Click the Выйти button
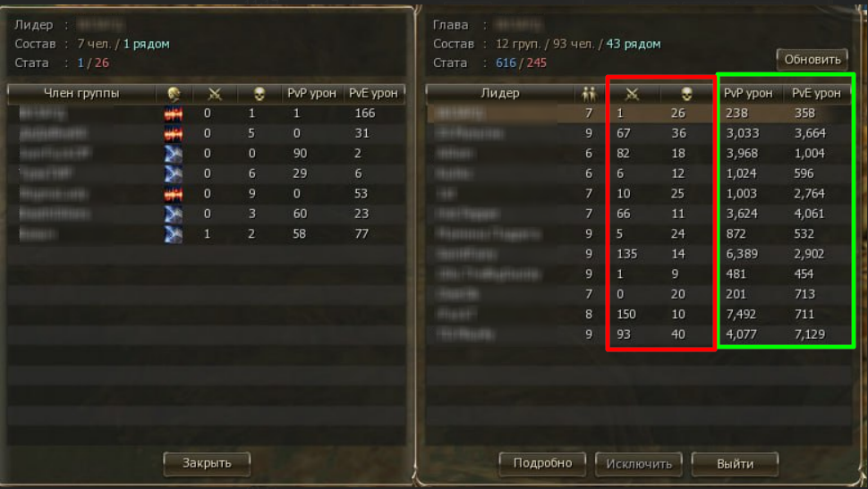Image resolution: width=868 pixels, height=489 pixels. 735,464
